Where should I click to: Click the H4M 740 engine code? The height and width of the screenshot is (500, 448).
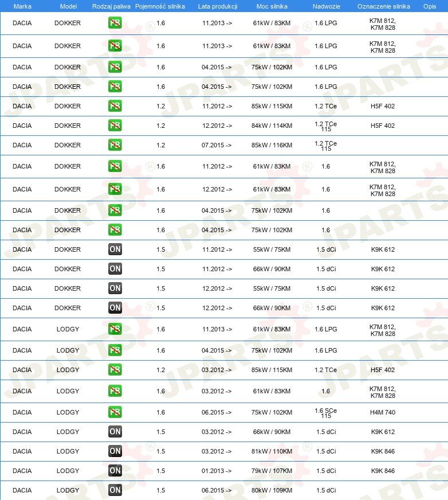383,412
